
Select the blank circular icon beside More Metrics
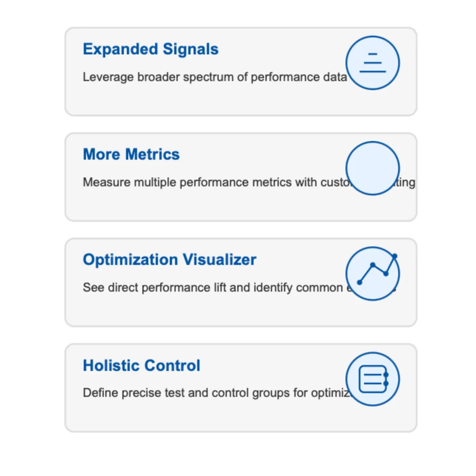pos(372,169)
